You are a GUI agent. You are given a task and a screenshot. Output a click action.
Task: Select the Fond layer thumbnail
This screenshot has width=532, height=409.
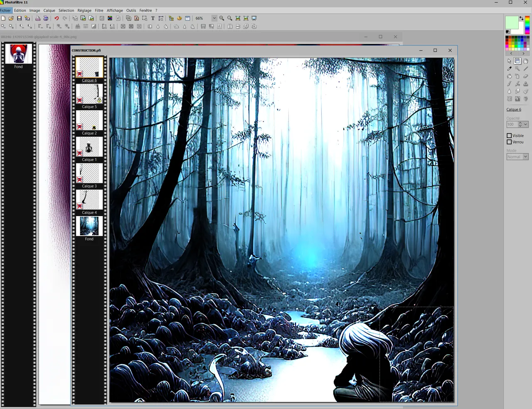coord(89,226)
